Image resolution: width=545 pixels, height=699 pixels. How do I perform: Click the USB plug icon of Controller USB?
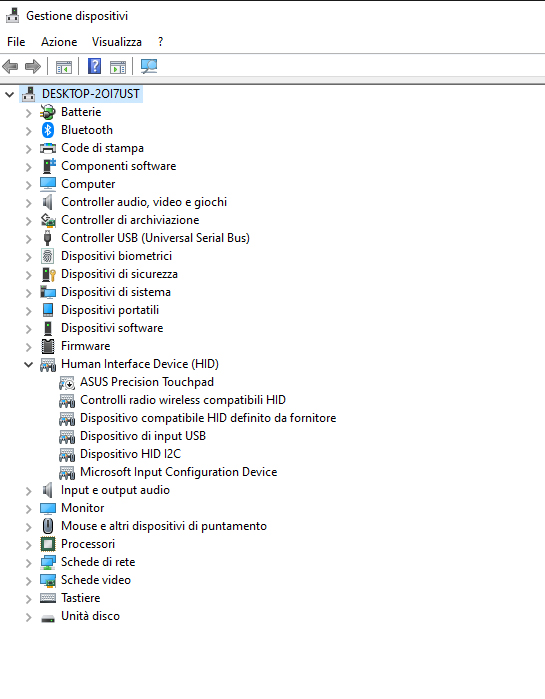(48, 238)
